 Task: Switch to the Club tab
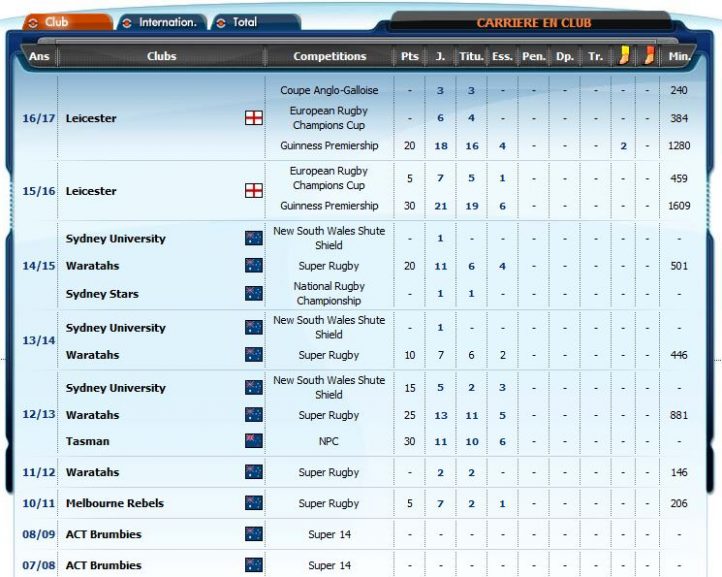coord(67,22)
